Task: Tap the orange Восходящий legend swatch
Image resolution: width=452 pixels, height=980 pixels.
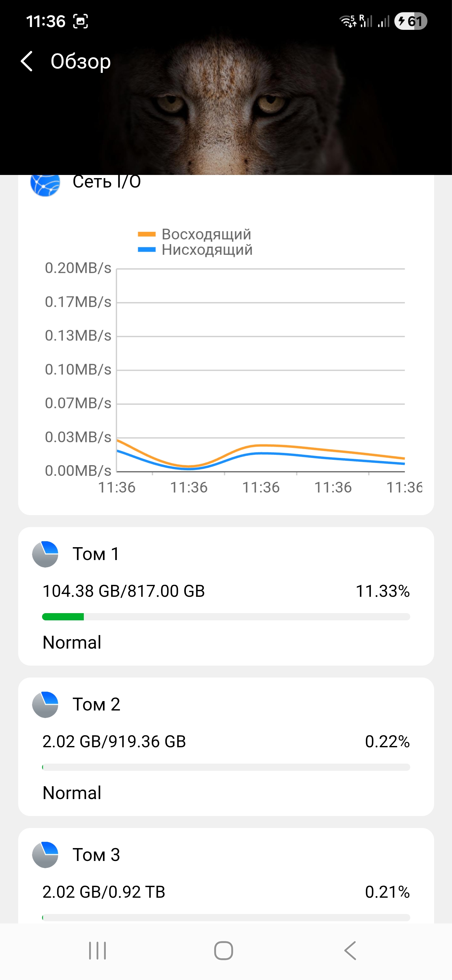Action: (147, 234)
